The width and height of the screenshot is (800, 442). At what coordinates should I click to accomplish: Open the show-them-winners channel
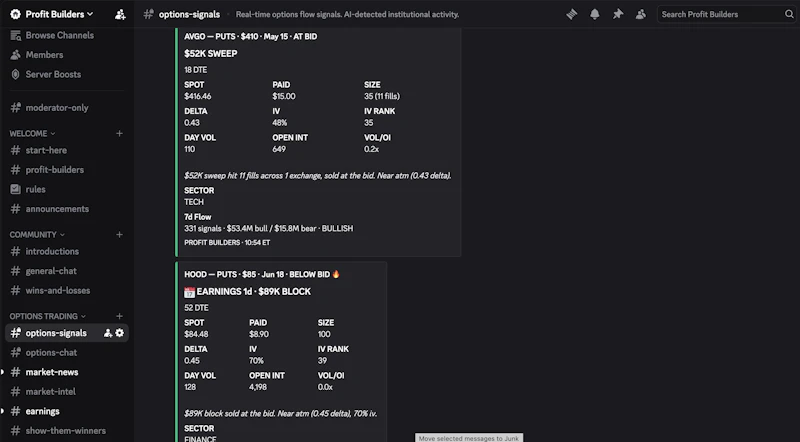point(65,430)
